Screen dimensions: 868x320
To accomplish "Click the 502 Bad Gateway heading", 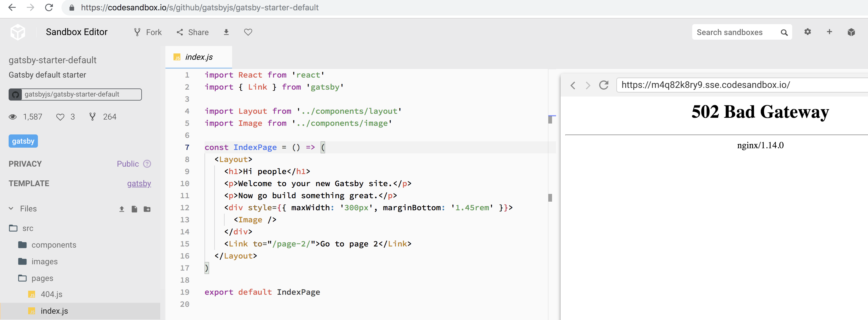I will click(760, 112).
